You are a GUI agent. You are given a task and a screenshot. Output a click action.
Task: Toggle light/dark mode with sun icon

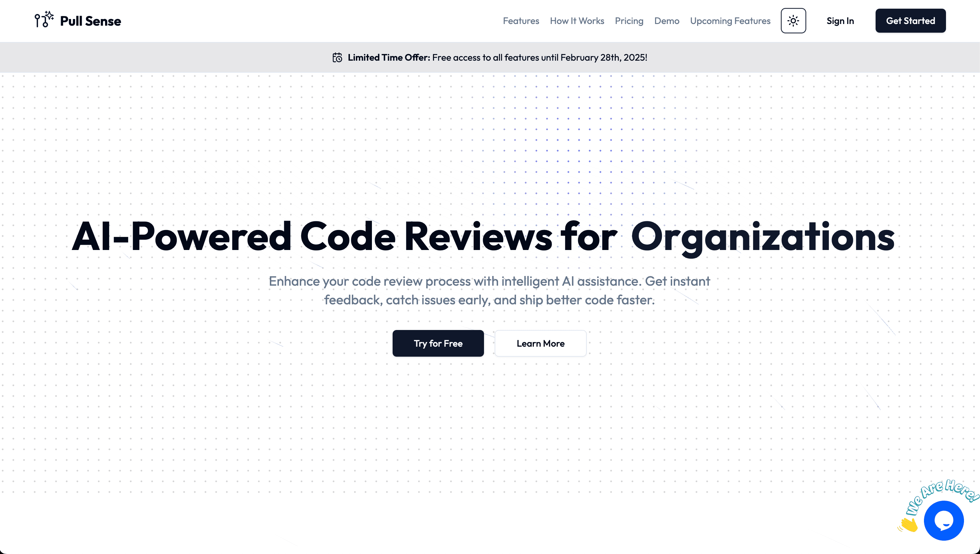click(x=794, y=20)
